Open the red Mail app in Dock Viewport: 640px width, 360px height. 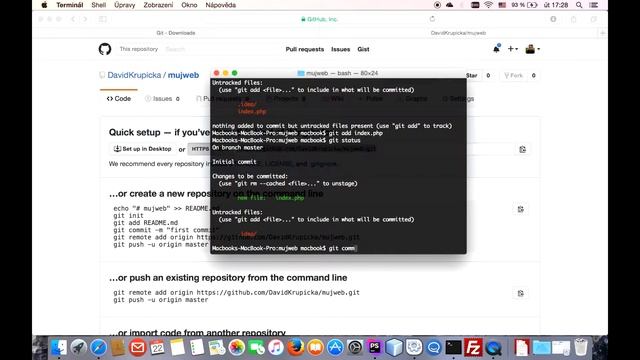point(138,348)
